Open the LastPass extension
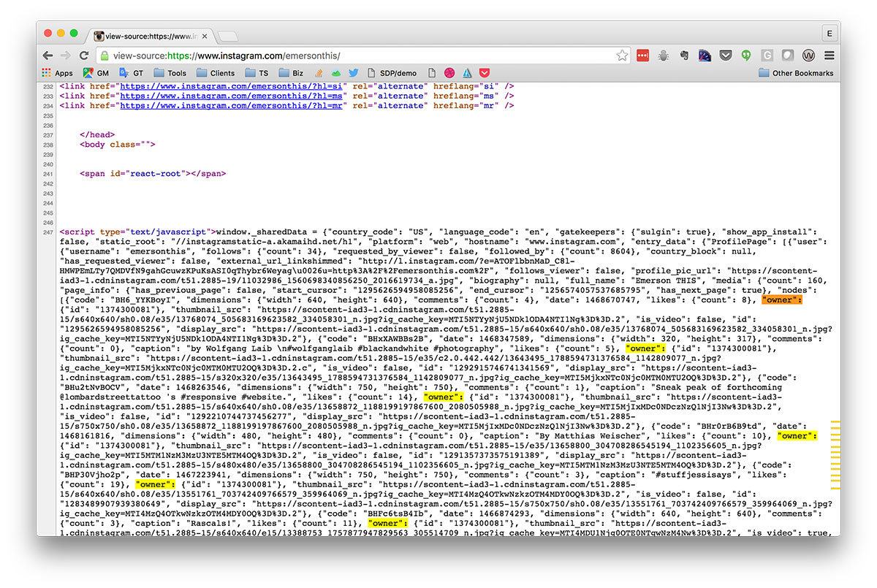The width and height of the screenshot is (877, 588). point(642,56)
